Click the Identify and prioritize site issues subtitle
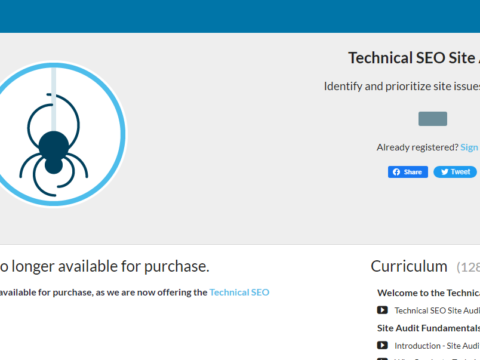The height and width of the screenshot is (360, 480). pyautogui.click(x=402, y=86)
